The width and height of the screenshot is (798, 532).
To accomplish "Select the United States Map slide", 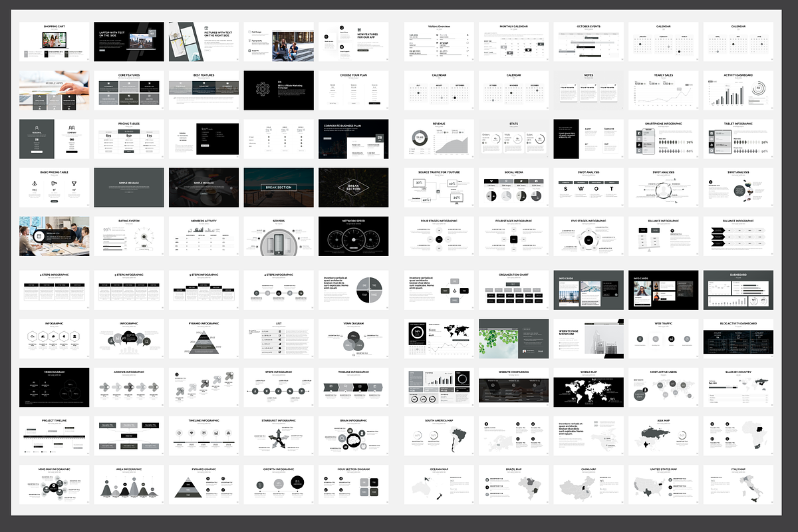I will [663, 485].
